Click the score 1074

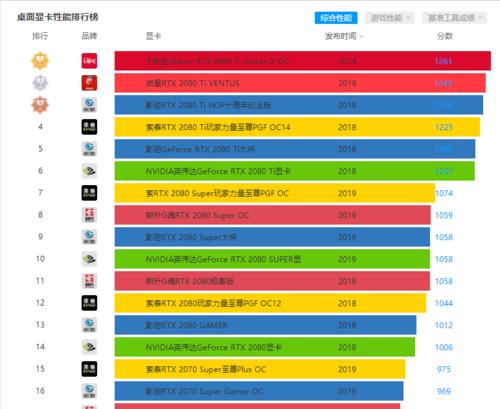(444, 193)
